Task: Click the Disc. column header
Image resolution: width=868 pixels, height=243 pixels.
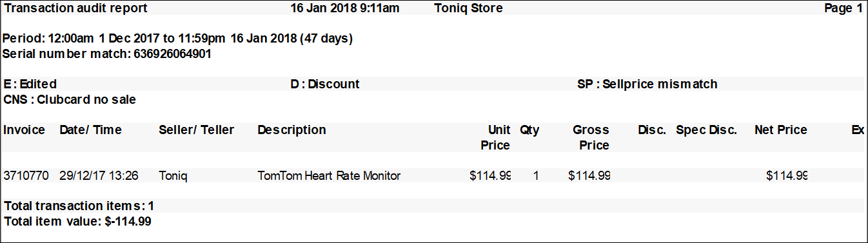Action: tap(652, 130)
